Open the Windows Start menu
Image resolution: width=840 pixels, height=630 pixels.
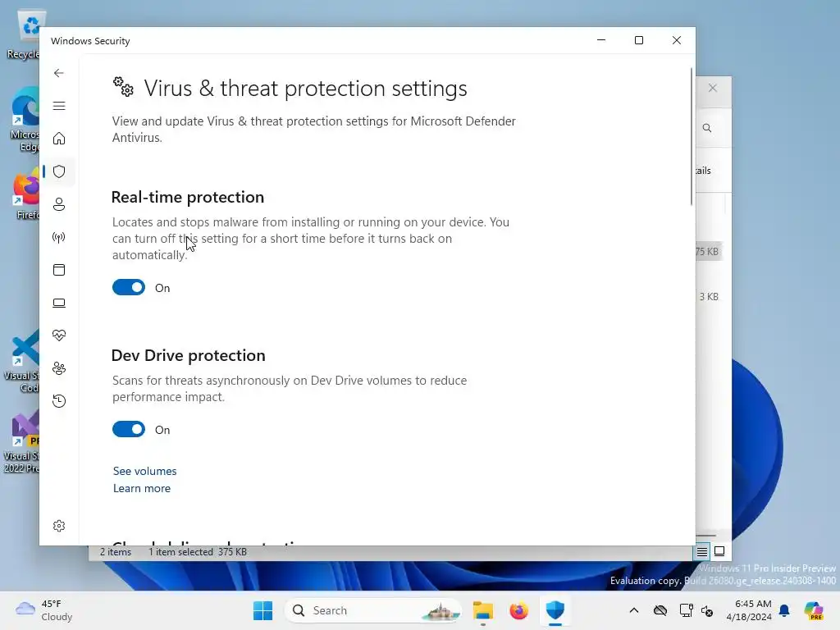(263, 610)
